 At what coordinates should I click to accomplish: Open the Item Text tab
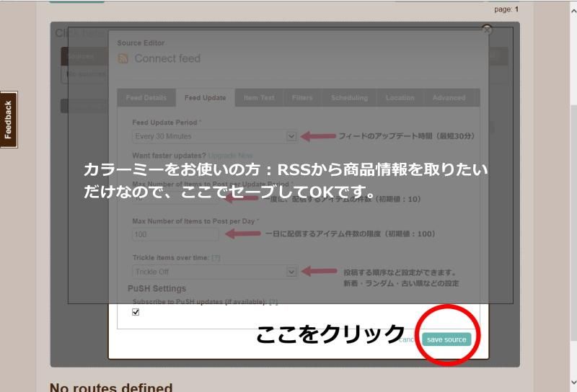259,97
